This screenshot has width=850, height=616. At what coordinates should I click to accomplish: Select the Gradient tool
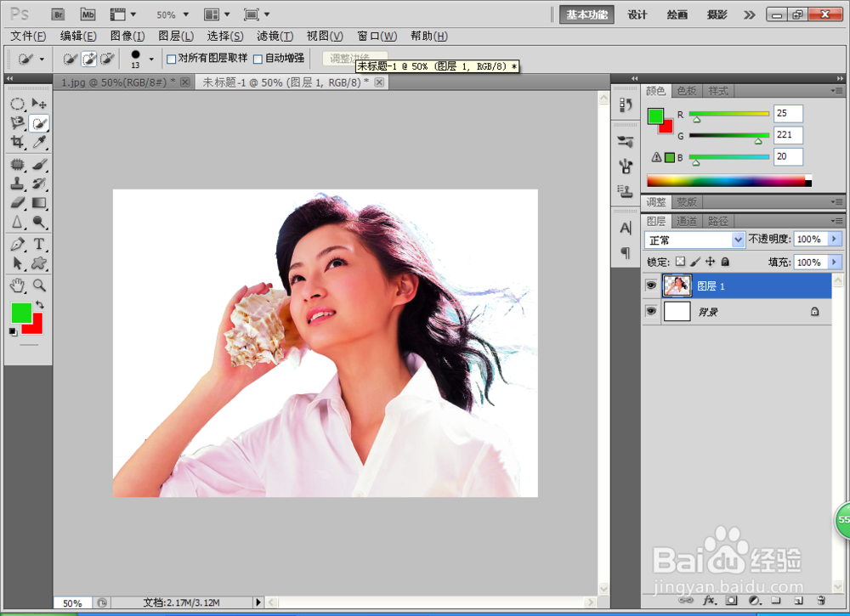(39, 202)
